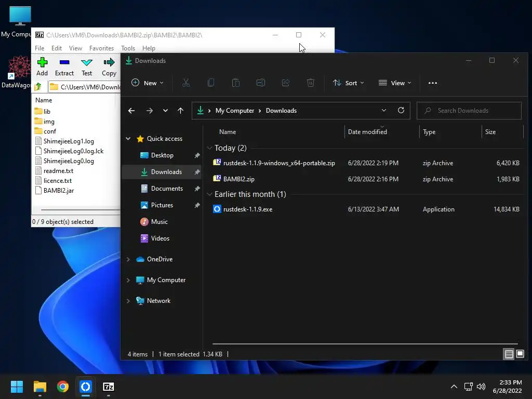Click the Rename icon in Downloads toolbar
Screen dimensions: 532x399
tap(261, 83)
